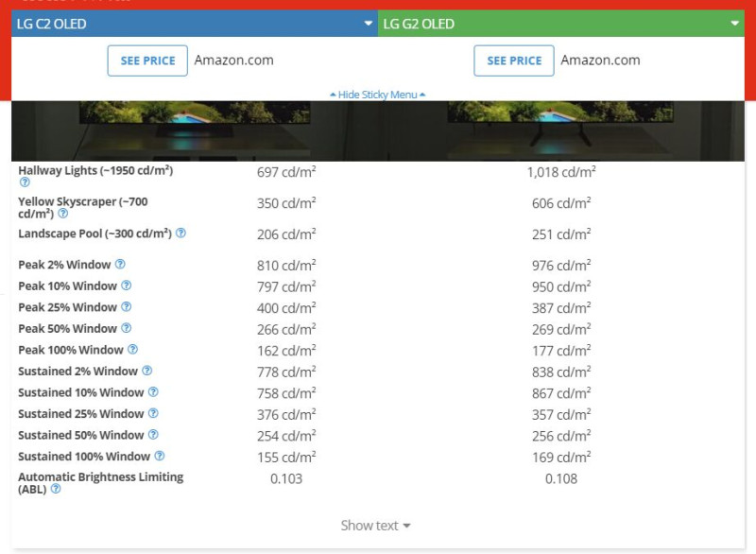Select the C2 value 162 cd/m²

coord(286,350)
